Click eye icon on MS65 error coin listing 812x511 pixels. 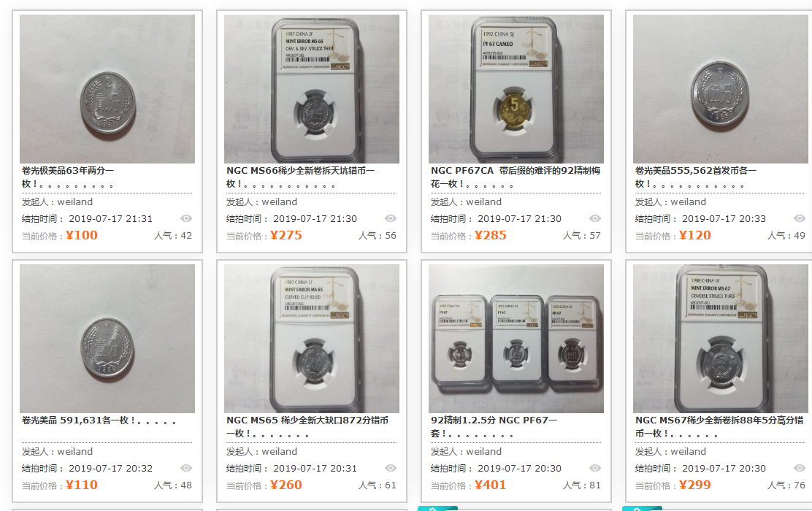pos(391,468)
